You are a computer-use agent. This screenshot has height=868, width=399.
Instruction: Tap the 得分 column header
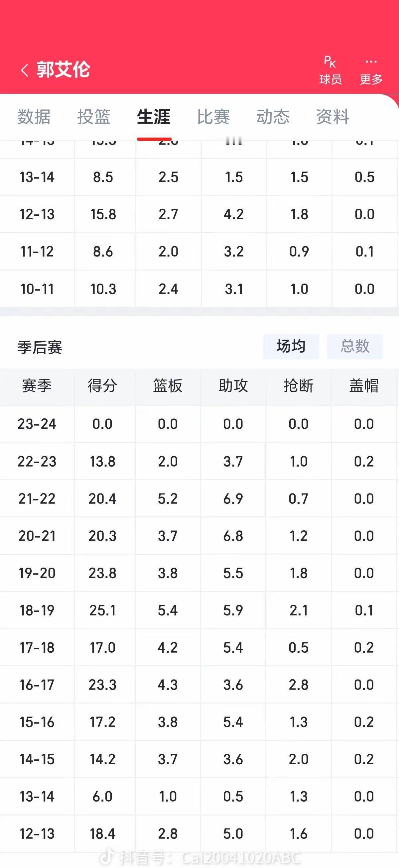[x=102, y=386]
